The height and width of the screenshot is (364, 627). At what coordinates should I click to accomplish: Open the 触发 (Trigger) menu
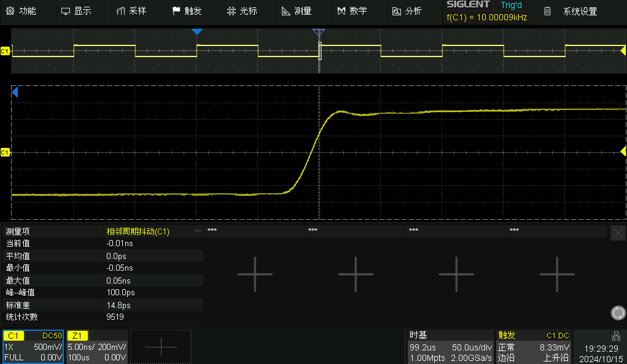187,11
